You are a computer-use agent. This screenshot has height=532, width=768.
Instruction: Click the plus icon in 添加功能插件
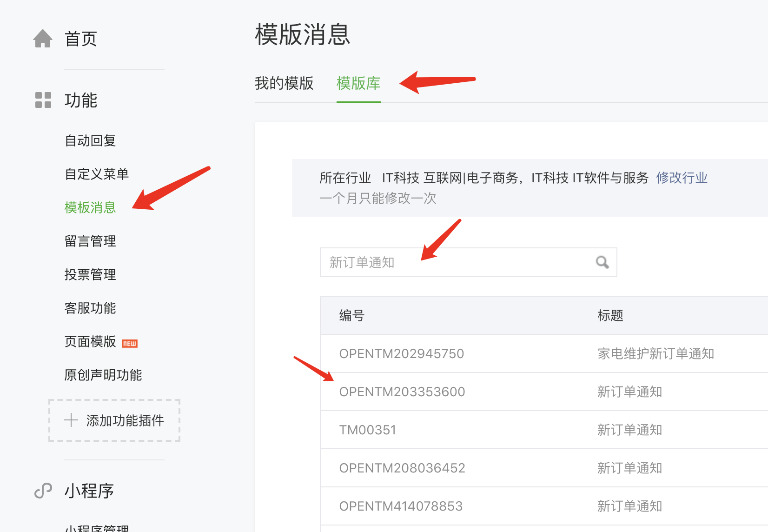pyautogui.click(x=71, y=420)
